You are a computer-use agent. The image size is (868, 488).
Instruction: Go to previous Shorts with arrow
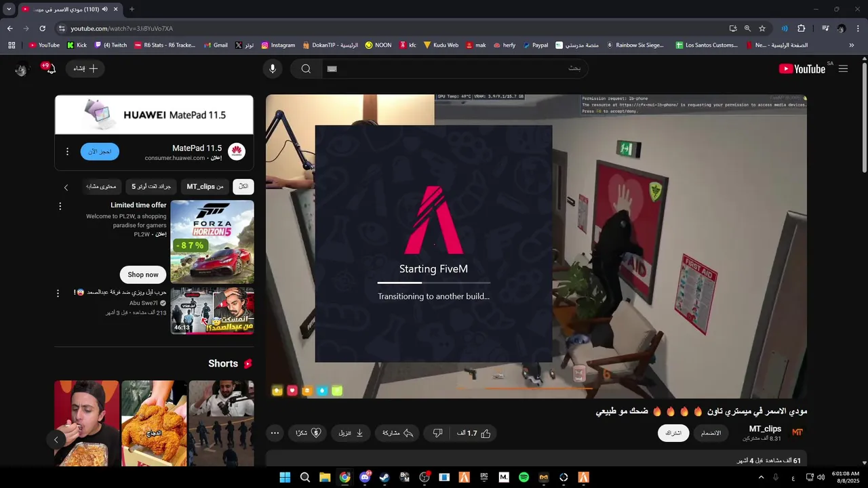[x=56, y=440]
